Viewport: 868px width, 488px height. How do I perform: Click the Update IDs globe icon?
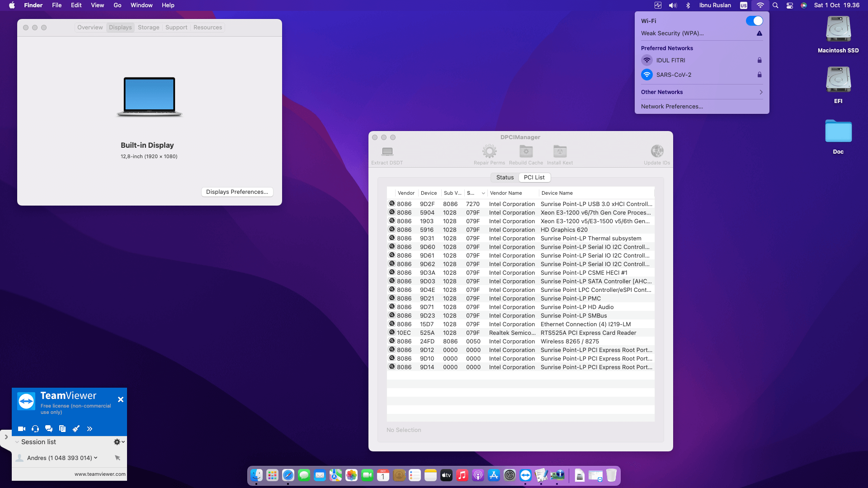point(657,151)
